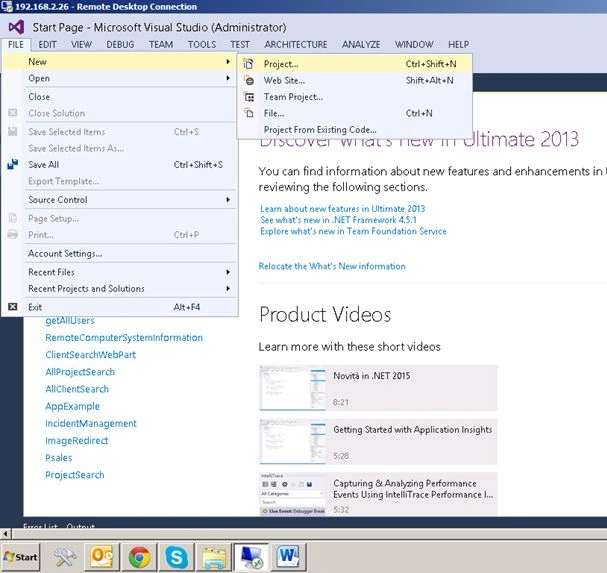Image resolution: width=607 pixels, height=573 pixels.
Task: Click the Save All disk icon
Action: click(13, 165)
